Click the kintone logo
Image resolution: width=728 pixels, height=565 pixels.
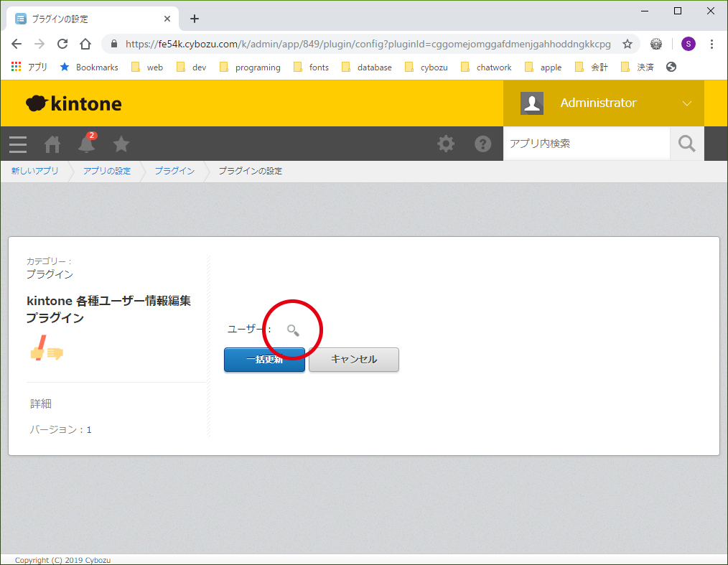pos(74,103)
